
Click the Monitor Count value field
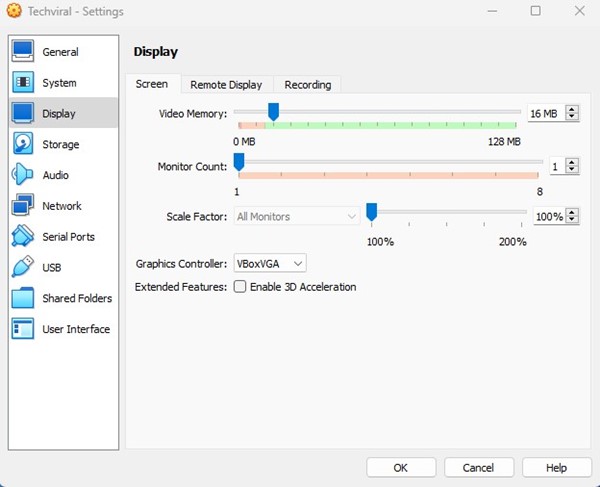[554, 166]
